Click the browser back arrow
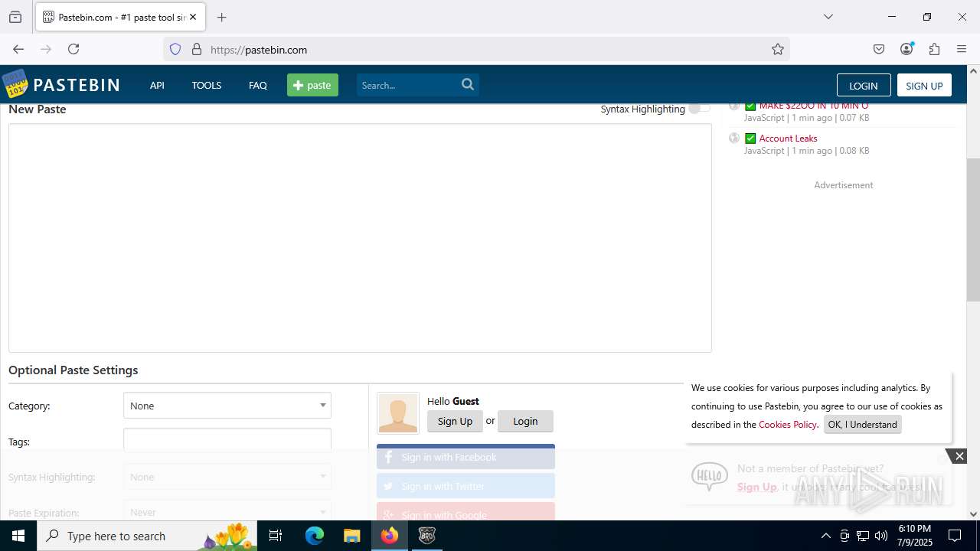The height and width of the screenshot is (551, 980). coord(18,49)
